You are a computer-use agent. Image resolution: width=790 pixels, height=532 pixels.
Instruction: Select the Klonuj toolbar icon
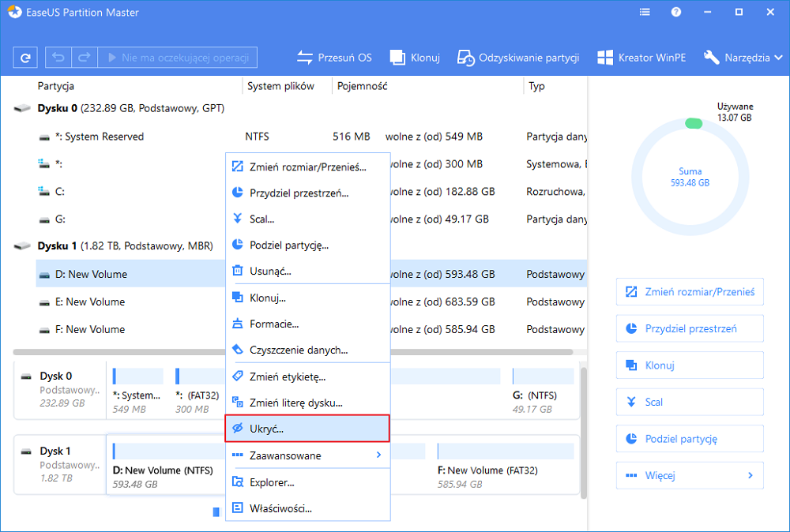point(414,57)
